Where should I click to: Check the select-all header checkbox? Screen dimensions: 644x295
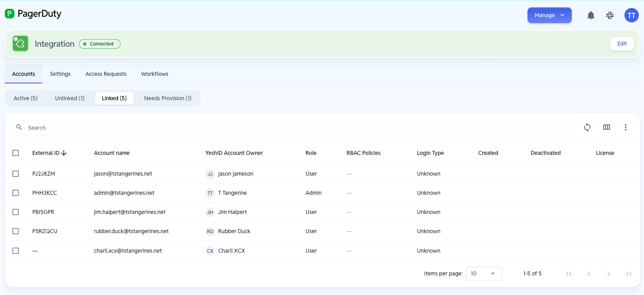(x=16, y=153)
